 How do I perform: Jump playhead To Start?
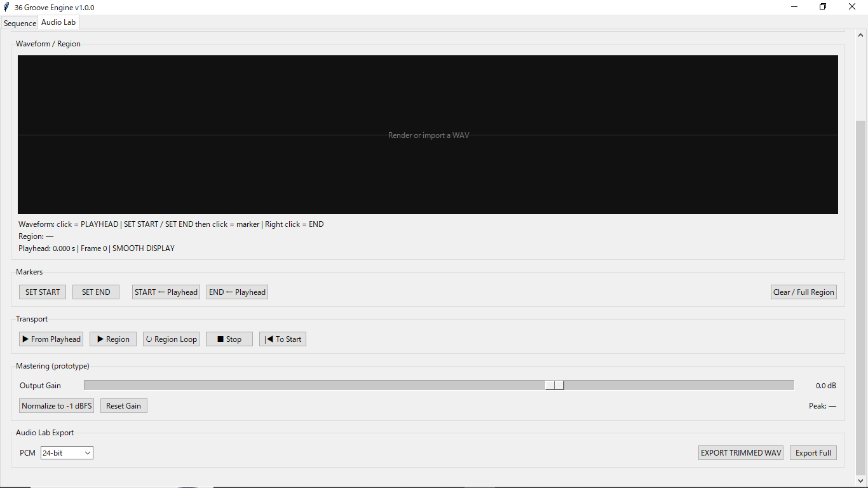pyautogui.click(x=283, y=339)
